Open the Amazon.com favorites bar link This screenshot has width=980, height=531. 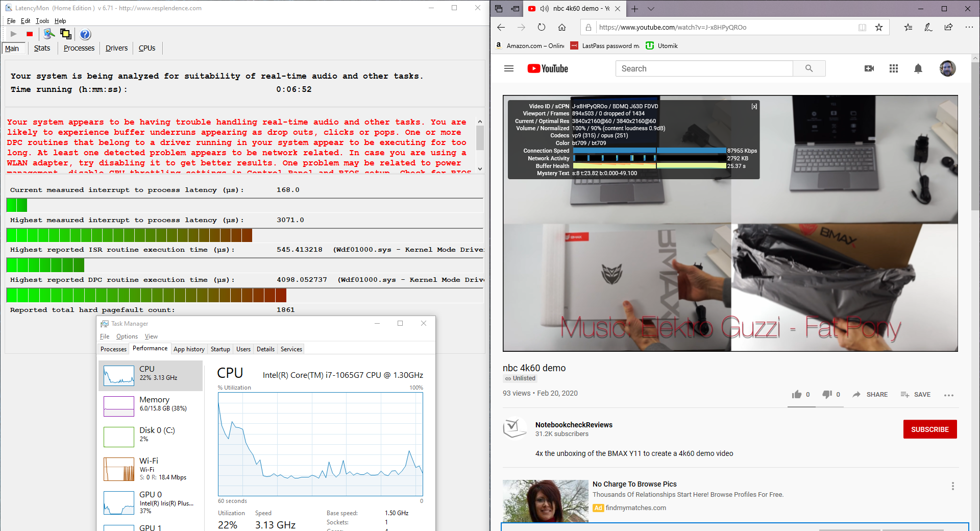(x=530, y=46)
